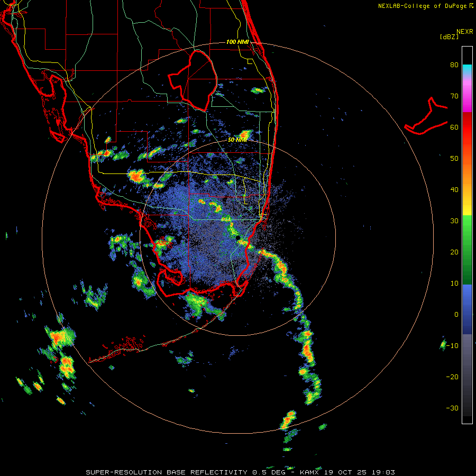Click the 70 value on dBZ scale
This screenshot has width=476, height=476.
coord(454,96)
